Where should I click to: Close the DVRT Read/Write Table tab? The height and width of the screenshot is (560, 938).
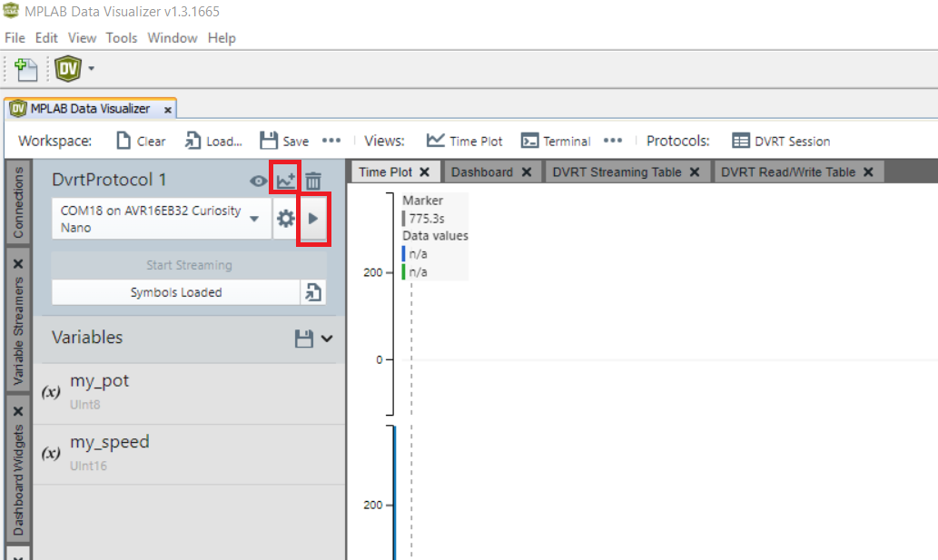click(x=869, y=172)
